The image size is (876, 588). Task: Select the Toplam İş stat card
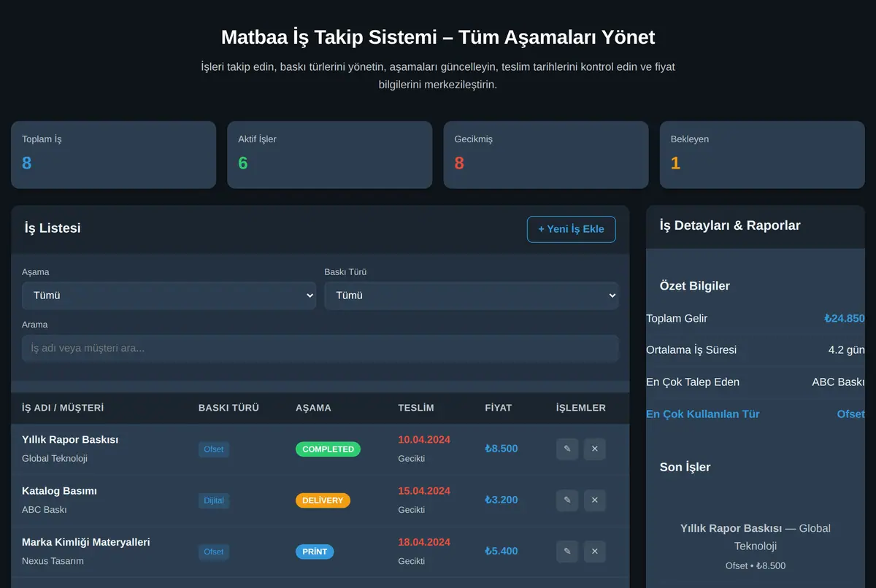[x=113, y=155]
